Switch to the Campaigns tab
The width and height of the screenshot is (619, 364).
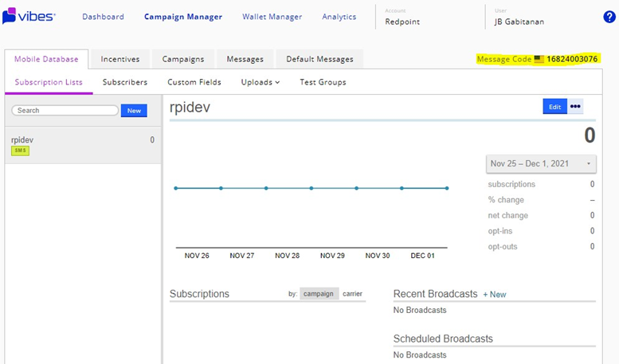pos(183,59)
